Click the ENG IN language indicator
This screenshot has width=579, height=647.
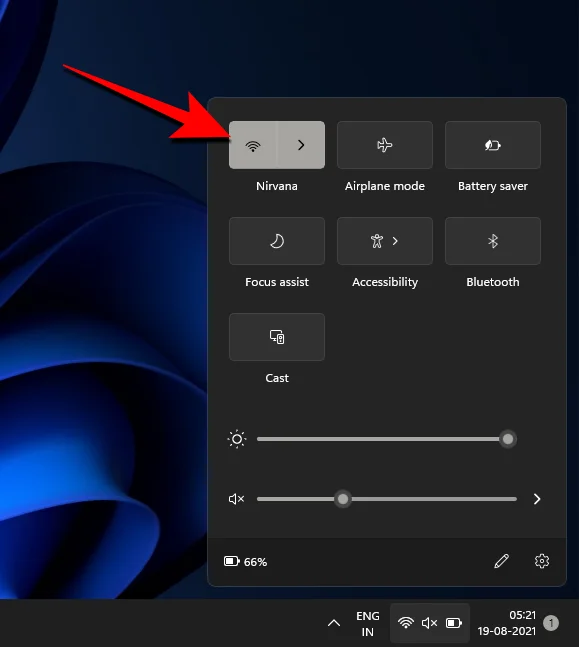368,623
